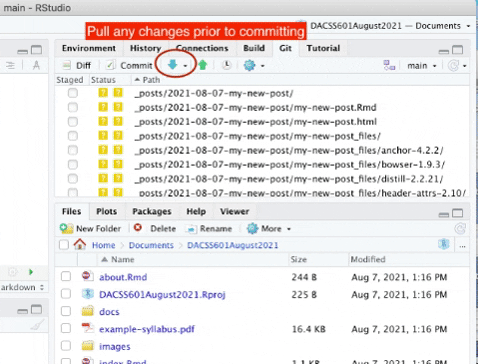Tick the example-syllabus.pdf checkbox

point(66,328)
